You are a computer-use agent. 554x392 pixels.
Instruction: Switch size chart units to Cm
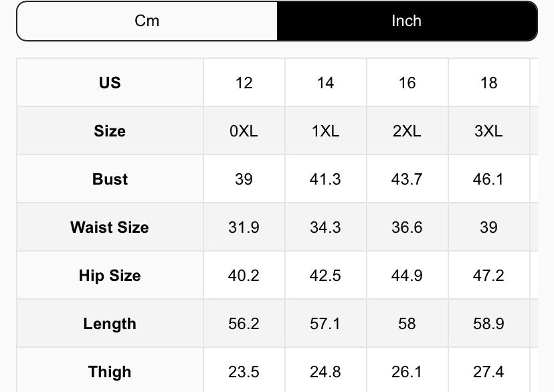147,21
